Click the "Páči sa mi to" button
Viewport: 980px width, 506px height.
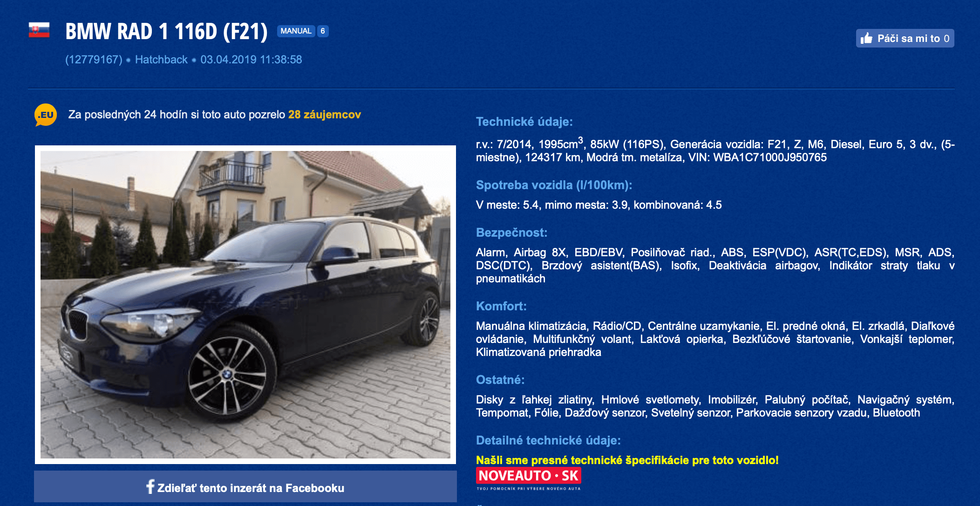[x=905, y=38]
